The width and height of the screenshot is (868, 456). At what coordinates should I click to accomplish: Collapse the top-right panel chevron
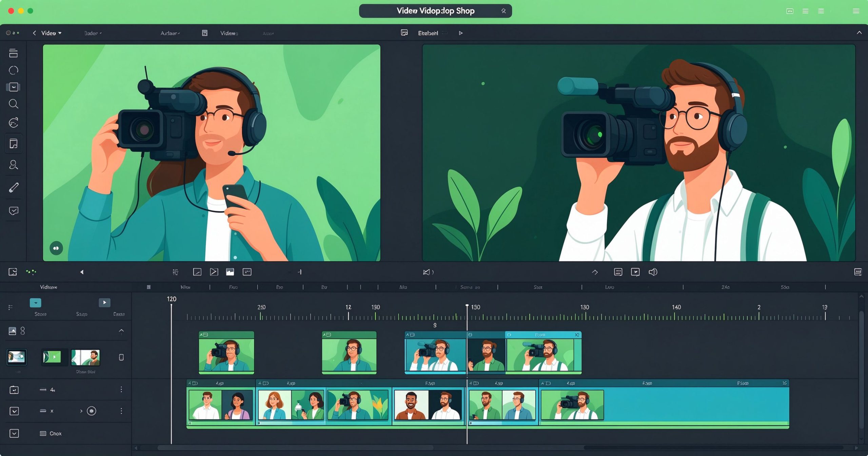[x=859, y=33]
